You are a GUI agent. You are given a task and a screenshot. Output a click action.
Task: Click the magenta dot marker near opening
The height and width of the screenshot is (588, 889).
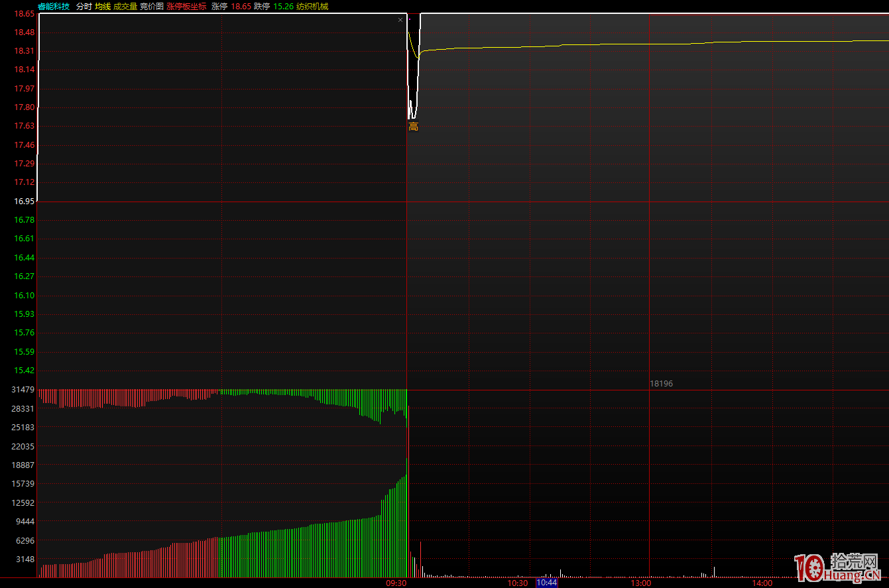click(410, 19)
